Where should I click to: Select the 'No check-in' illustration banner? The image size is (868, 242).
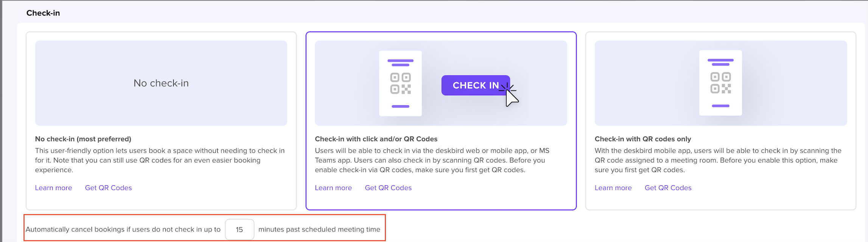click(x=161, y=83)
